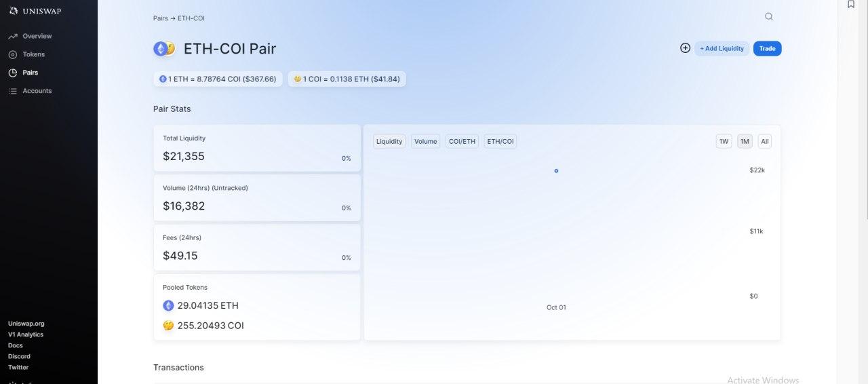This screenshot has height=384, width=868.
Task: Click the Pair Stats heading
Action: click(172, 109)
